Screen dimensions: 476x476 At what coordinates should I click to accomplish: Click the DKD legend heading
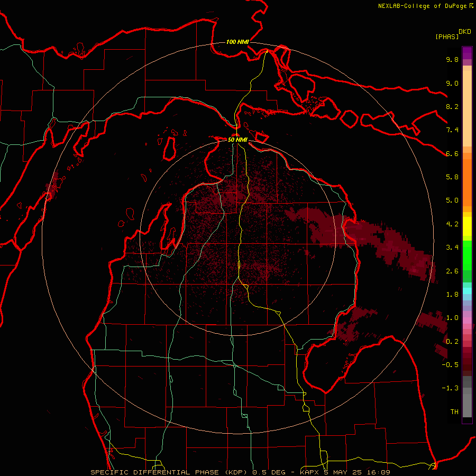click(465, 32)
